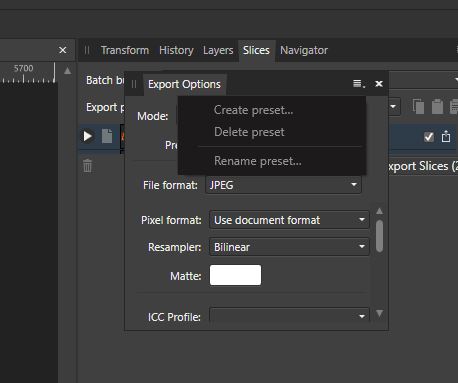Open the ICC Profile dropdown

coord(289,315)
